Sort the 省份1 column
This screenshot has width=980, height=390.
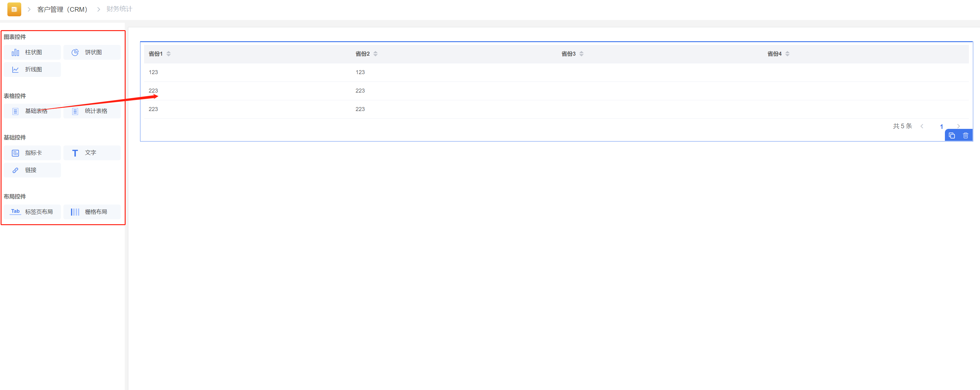[x=168, y=54]
